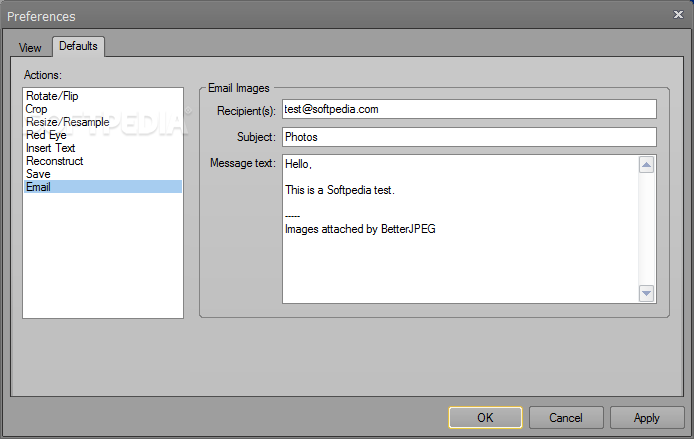Select Reconstruct in Actions list
694x439 pixels.
tap(103, 161)
